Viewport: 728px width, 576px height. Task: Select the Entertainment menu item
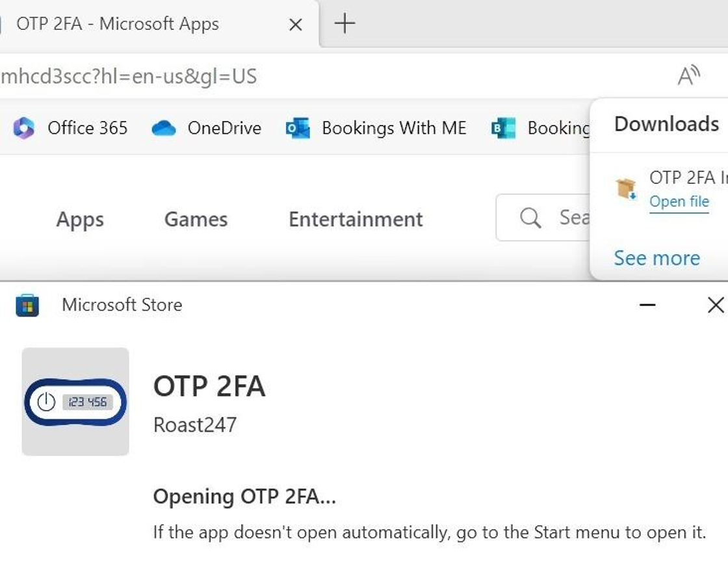pyautogui.click(x=356, y=219)
